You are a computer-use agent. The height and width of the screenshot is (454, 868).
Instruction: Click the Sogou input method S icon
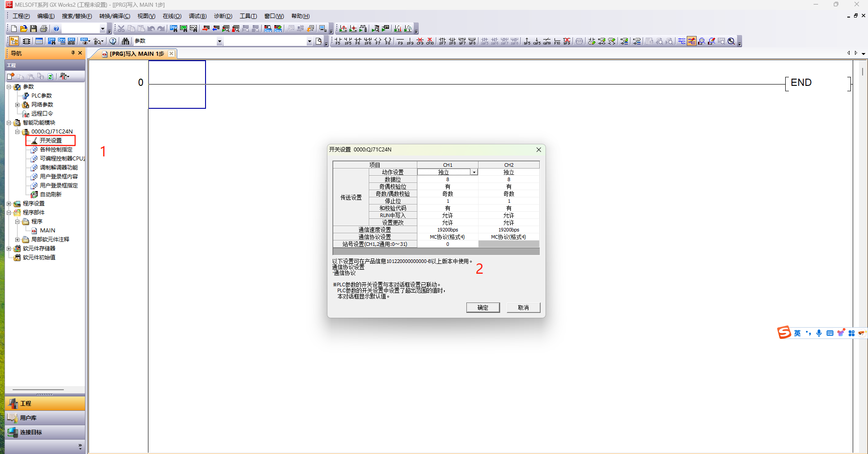point(784,333)
